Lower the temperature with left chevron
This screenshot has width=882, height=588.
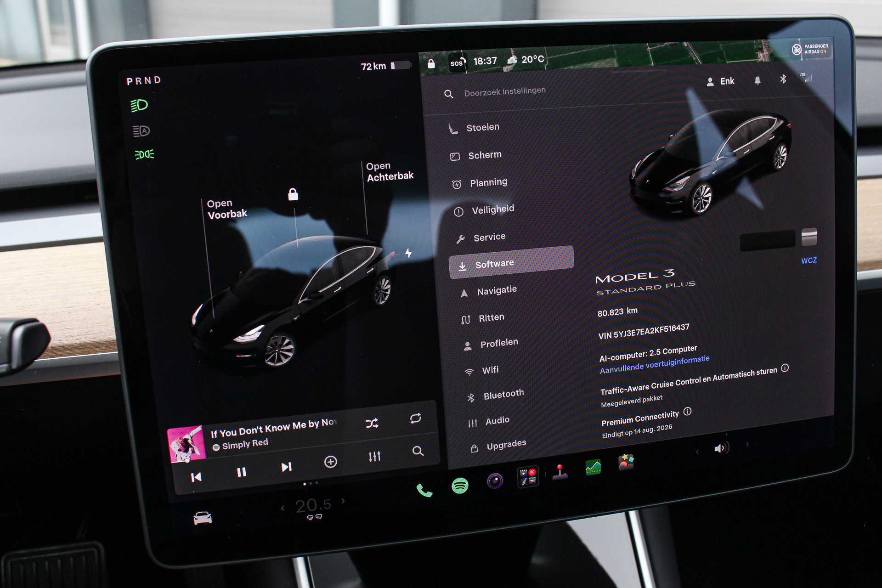[x=283, y=508]
